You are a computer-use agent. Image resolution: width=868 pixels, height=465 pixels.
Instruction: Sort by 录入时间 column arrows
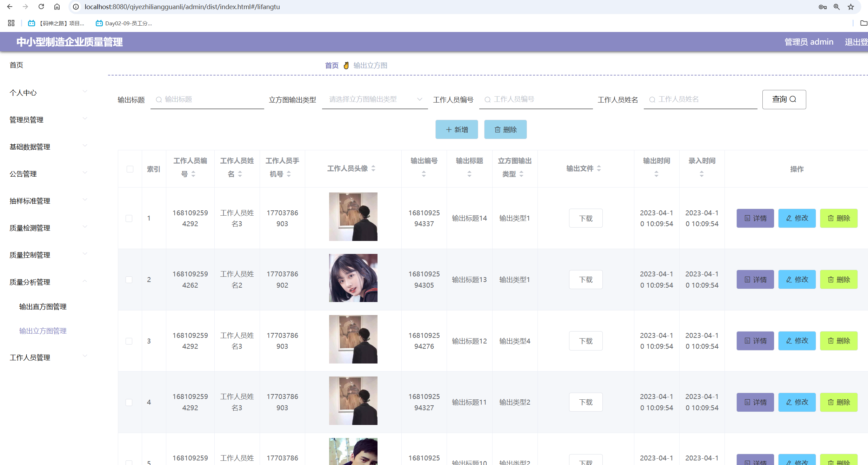tap(702, 174)
